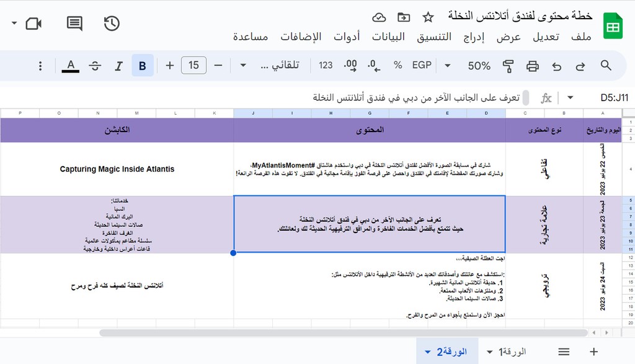Star this spreadsheet document
Image resolution: width=635 pixels, height=364 pixels.
tap(428, 17)
